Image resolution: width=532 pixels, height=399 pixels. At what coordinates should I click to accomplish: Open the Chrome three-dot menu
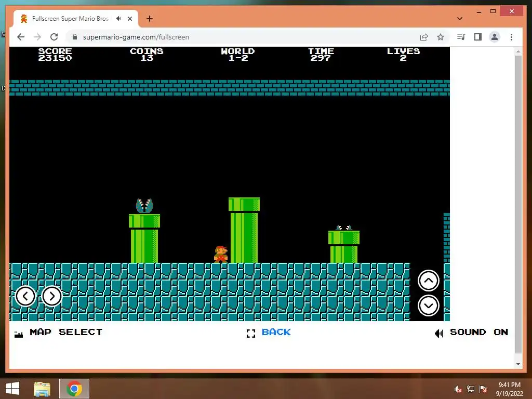(x=511, y=37)
